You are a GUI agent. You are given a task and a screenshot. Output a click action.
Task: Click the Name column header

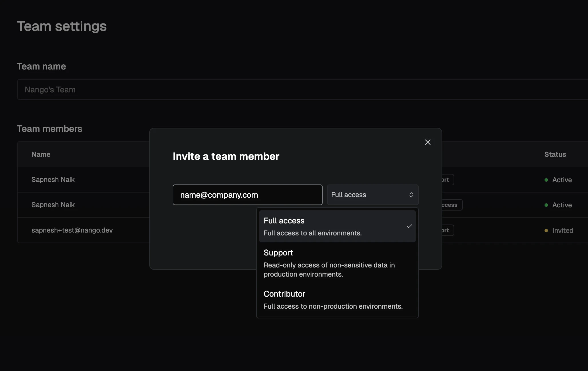click(x=41, y=154)
